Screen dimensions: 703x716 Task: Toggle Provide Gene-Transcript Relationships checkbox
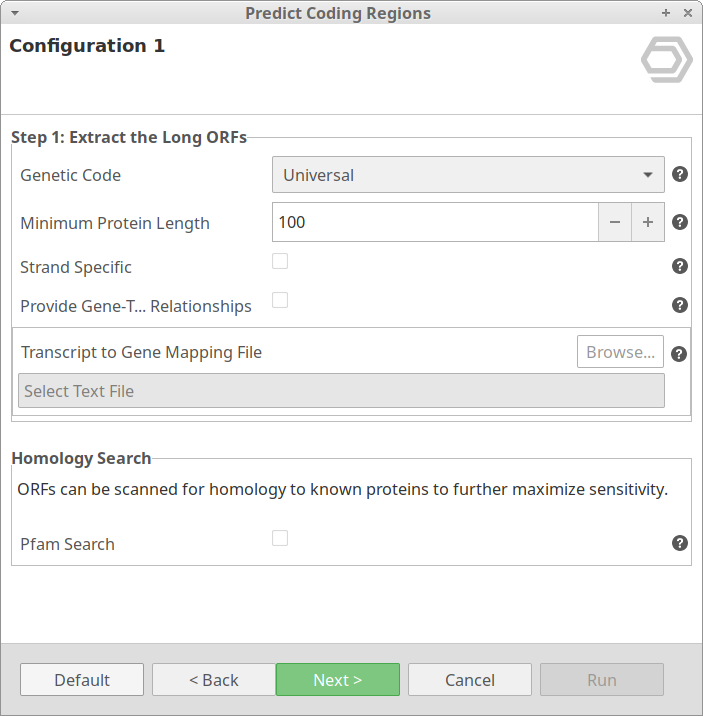280,300
